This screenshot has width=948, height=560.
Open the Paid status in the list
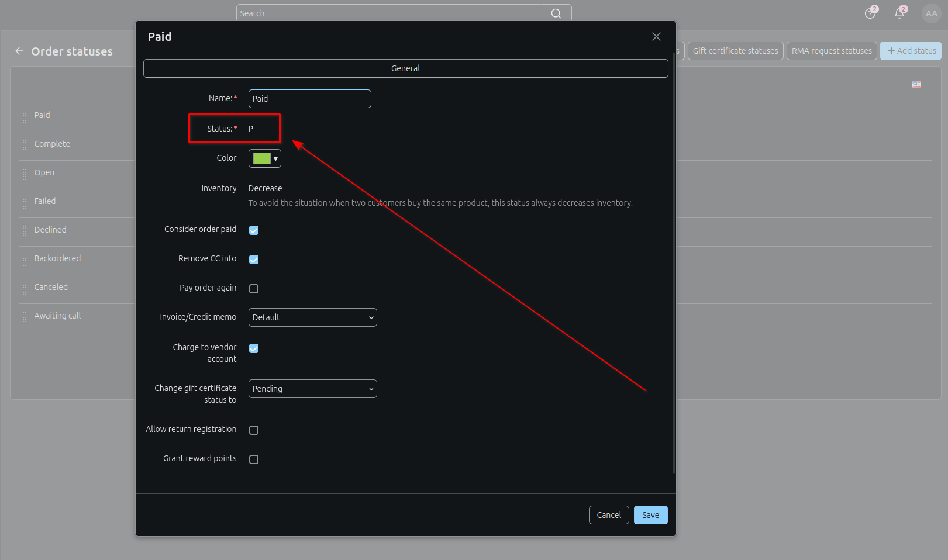point(42,115)
